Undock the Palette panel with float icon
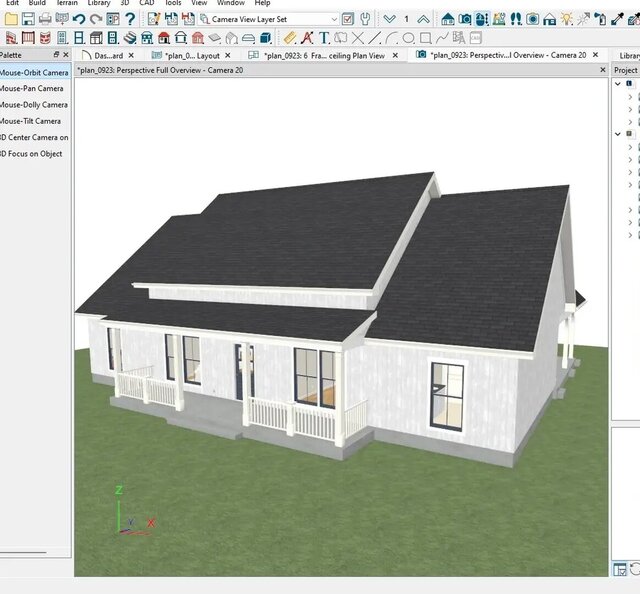 coord(56,54)
